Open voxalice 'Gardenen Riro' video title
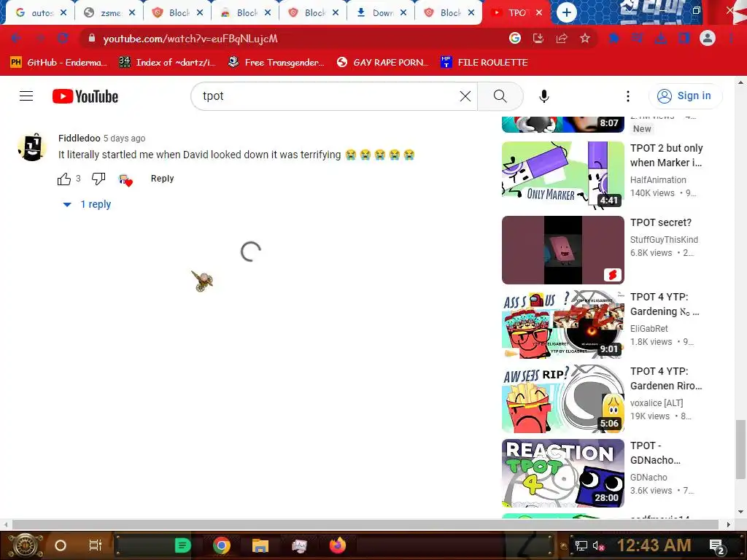 tap(666, 378)
